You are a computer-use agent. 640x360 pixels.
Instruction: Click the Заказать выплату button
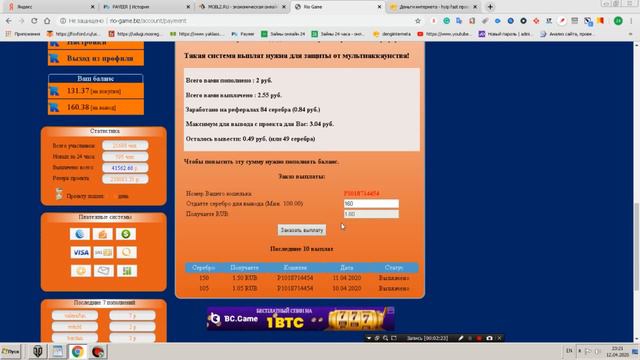[x=302, y=230]
